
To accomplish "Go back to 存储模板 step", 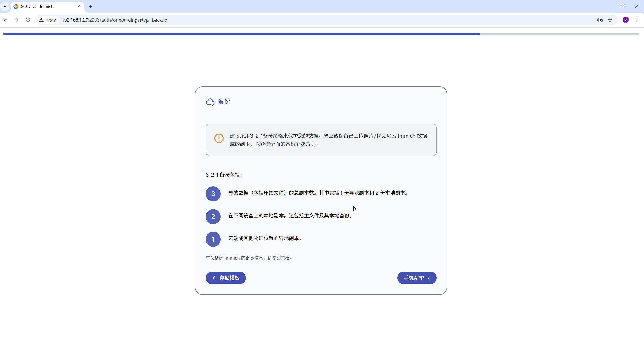I will click(x=226, y=278).
